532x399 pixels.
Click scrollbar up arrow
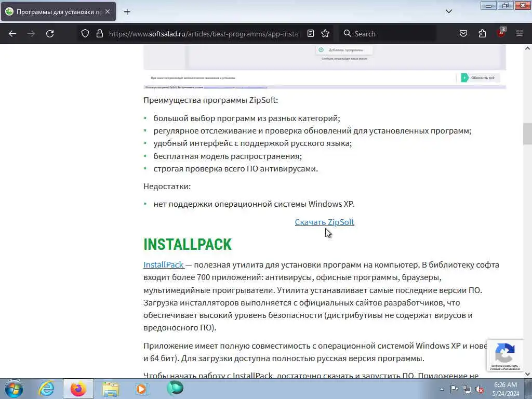[527, 48]
